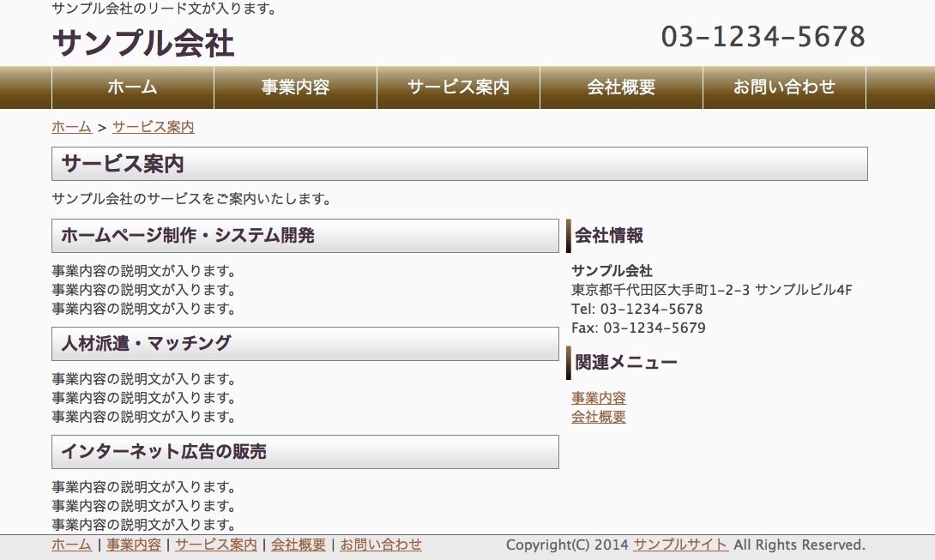Click the 事業内容 link in the footer
935x560 pixels.
coord(133,545)
